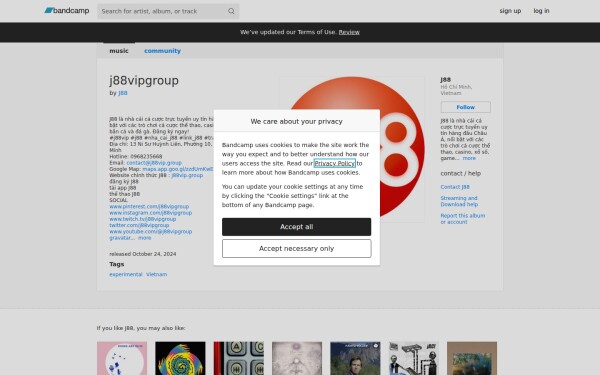Open the brown painting album thumbnail

[x=472, y=358]
